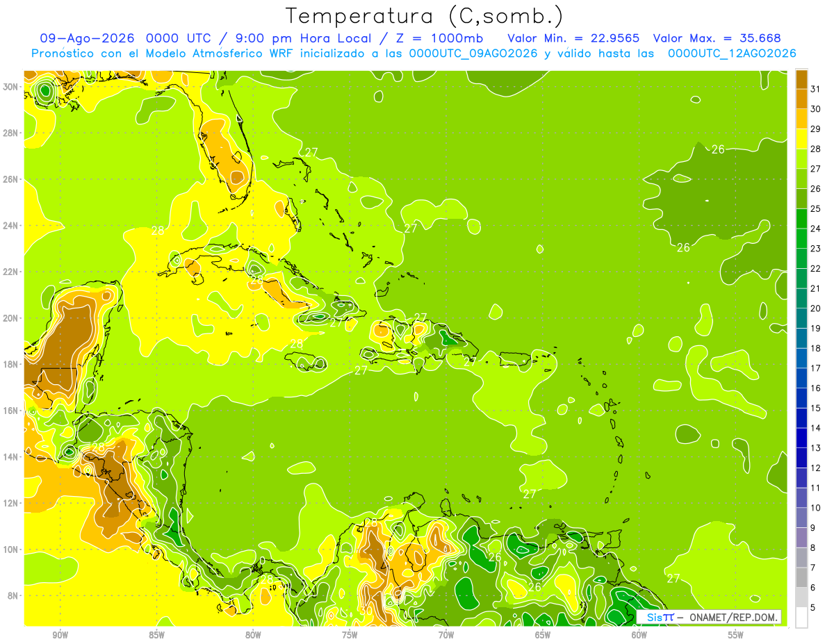The image size is (834, 644).
Task: Click the pressure level "Z = 1000mb"
Action: (x=441, y=38)
